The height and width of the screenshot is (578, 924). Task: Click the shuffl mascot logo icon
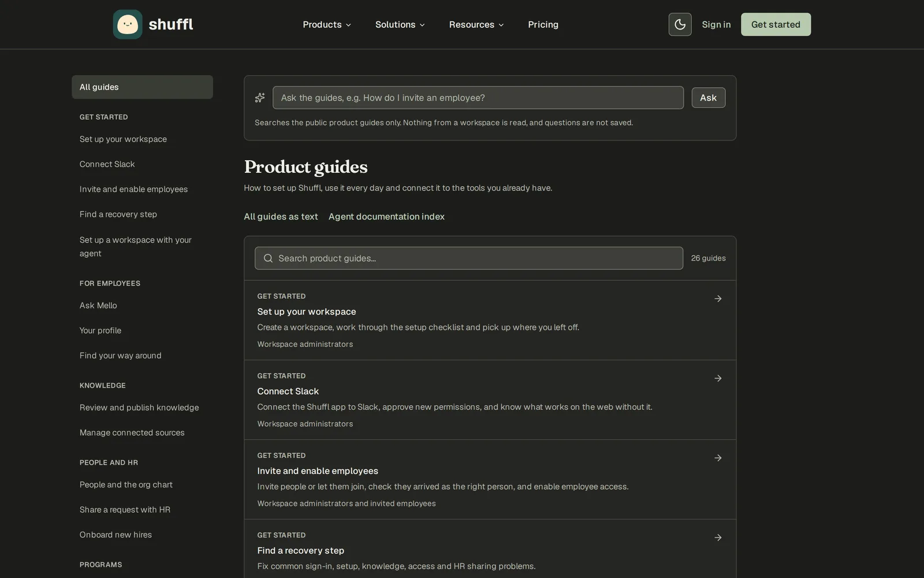pos(128,24)
